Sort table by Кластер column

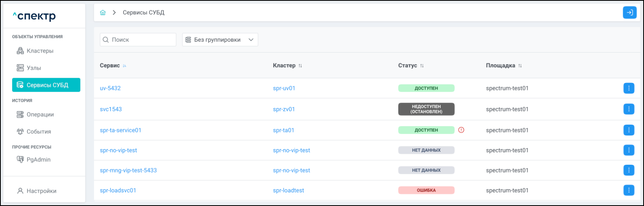pyautogui.click(x=300, y=66)
